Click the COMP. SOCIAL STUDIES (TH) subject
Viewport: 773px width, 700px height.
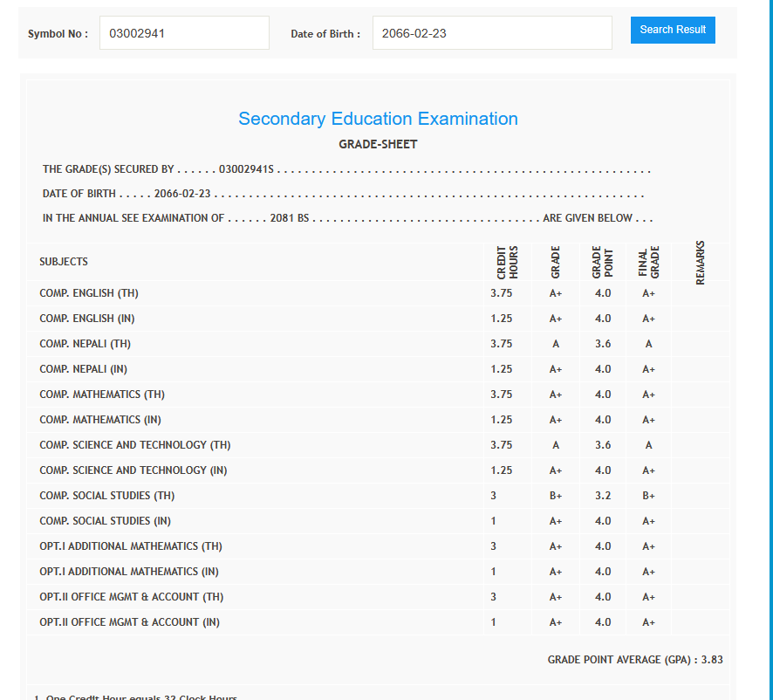107,496
